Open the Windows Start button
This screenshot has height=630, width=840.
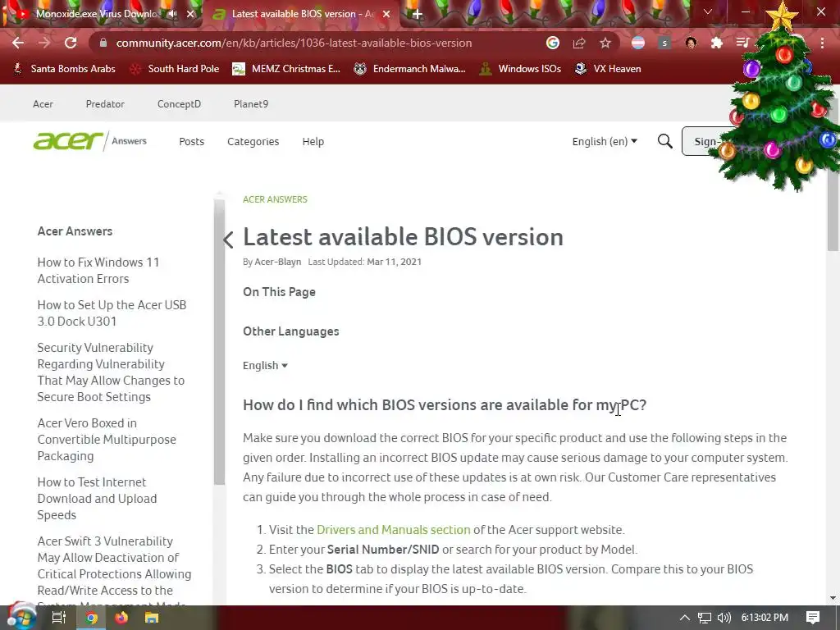click(21, 618)
